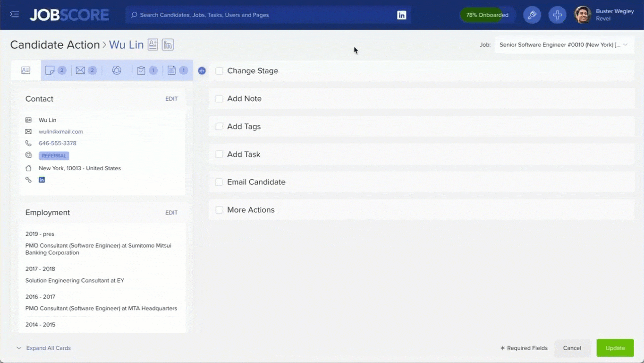Click the wulin@xmail.com email link
Image resolution: width=644 pixels, height=363 pixels.
[61, 131]
